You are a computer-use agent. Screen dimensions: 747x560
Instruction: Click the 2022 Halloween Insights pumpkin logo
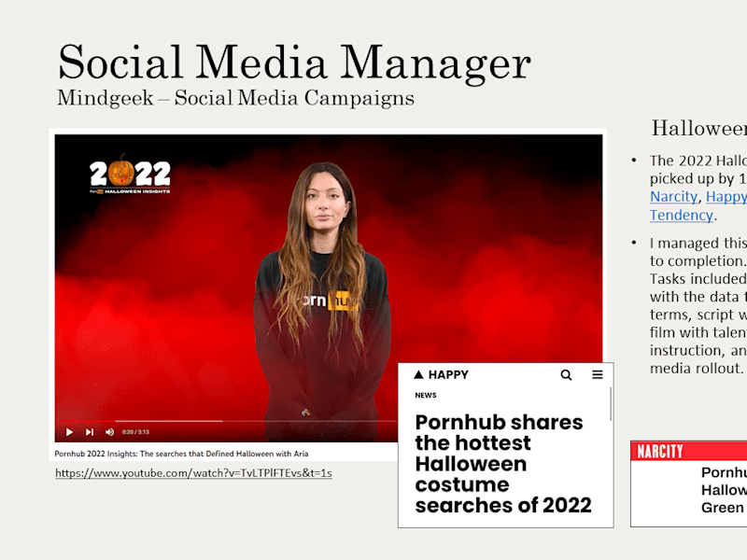(130, 175)
